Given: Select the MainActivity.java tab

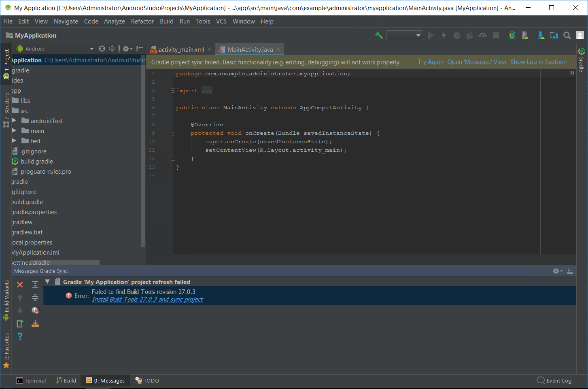Looking at the screenshot, I should click(249, 49).
